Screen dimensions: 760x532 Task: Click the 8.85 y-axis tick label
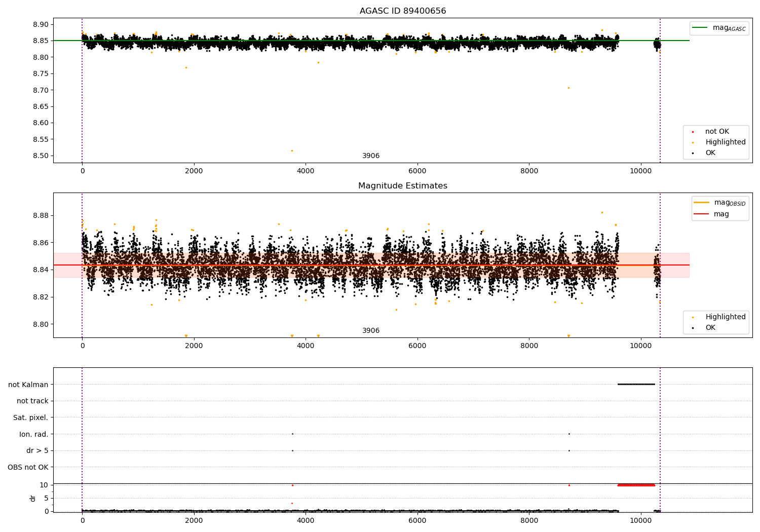click(x=41, y=41)
